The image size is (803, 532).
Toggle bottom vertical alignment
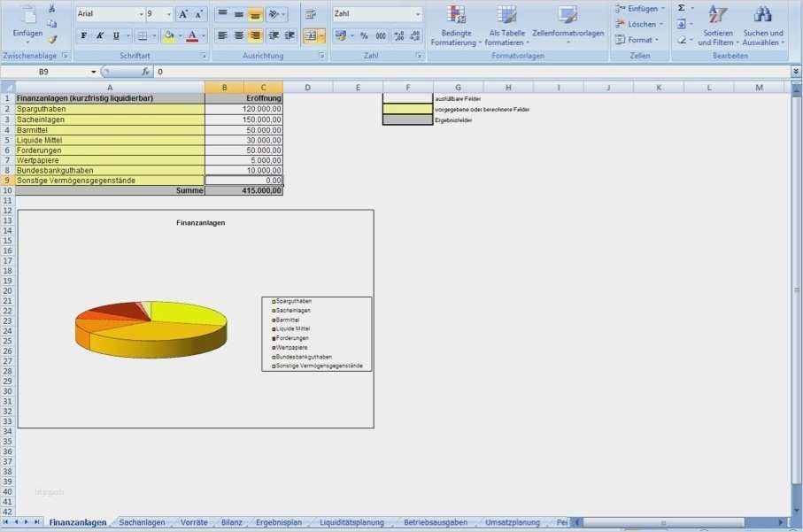(255, 14)
